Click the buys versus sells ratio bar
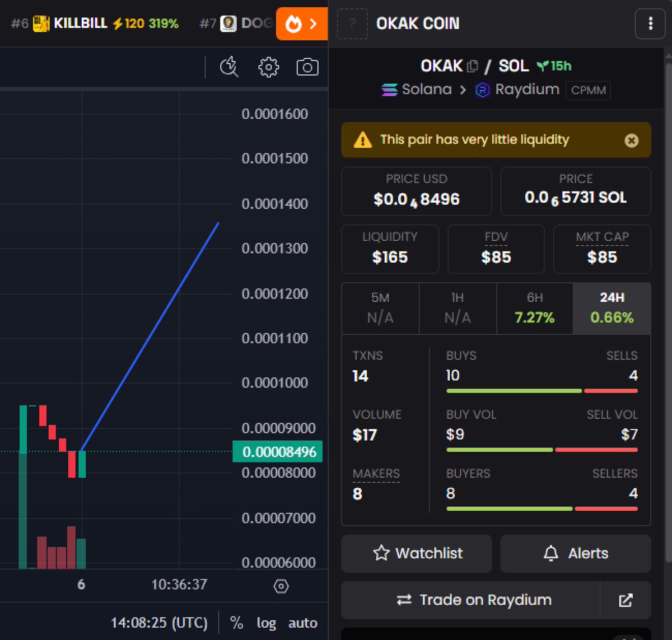This screenshot has width=672, height=640. 542,391
